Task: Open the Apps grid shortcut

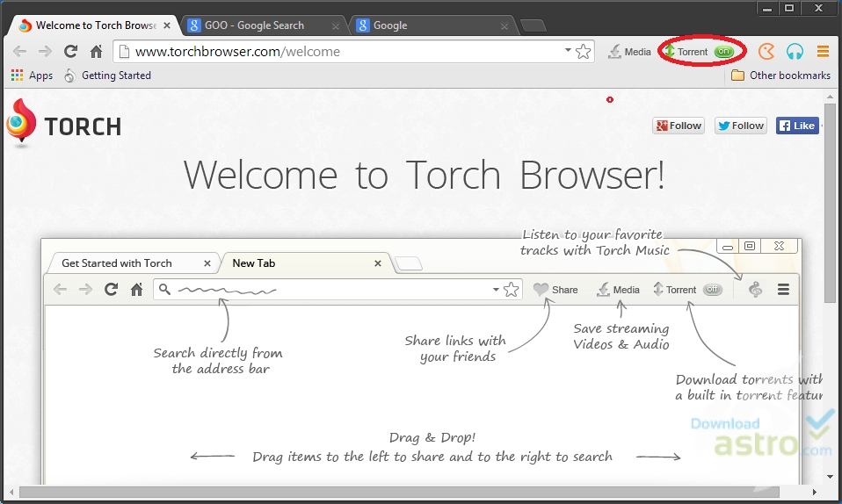Action: 32,76
